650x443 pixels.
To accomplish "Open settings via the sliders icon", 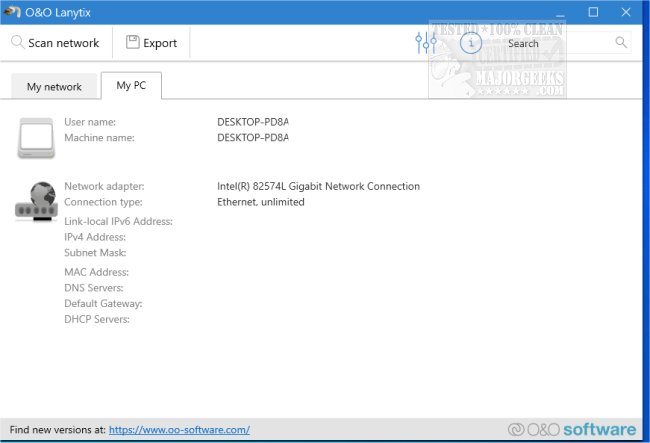I will tap(426, 43).
